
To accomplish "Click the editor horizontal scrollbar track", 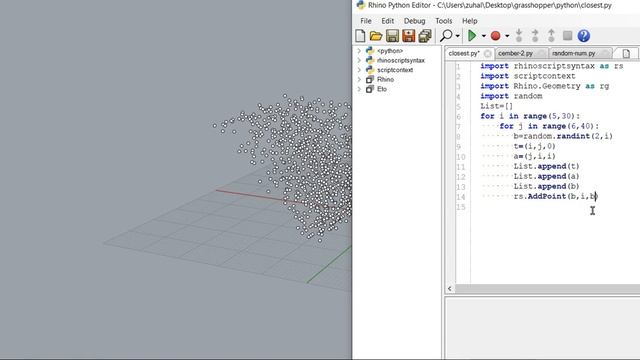I will point(547,289).
